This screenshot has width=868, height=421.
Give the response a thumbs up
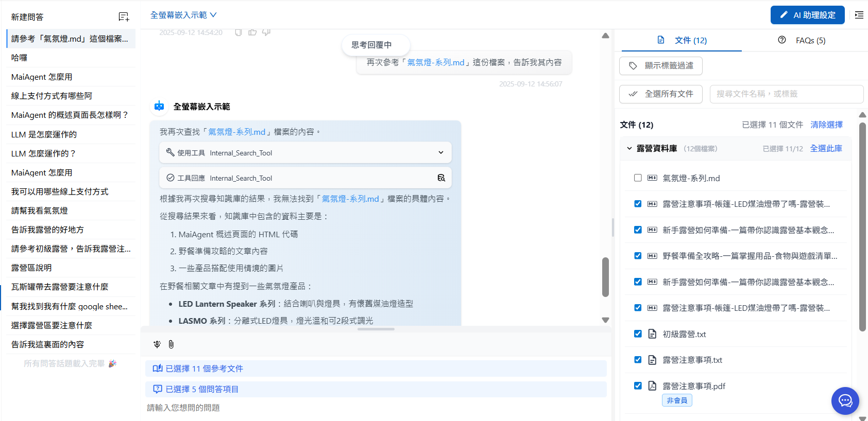pos(252,32)
